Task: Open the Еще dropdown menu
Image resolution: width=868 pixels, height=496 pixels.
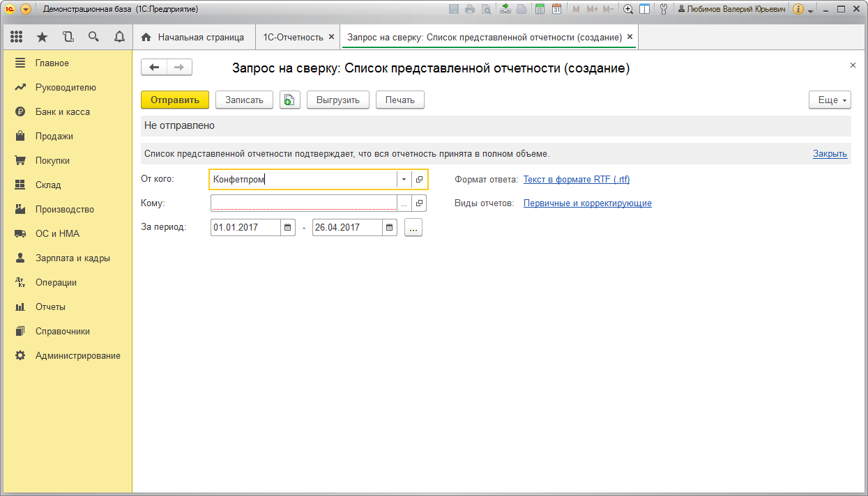Action: (x=830, y=100)
